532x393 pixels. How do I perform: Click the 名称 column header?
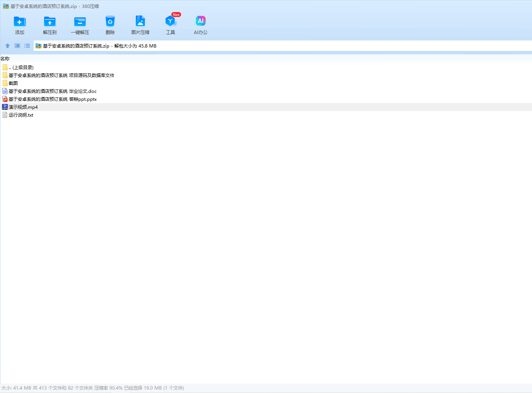click(5, 59)
